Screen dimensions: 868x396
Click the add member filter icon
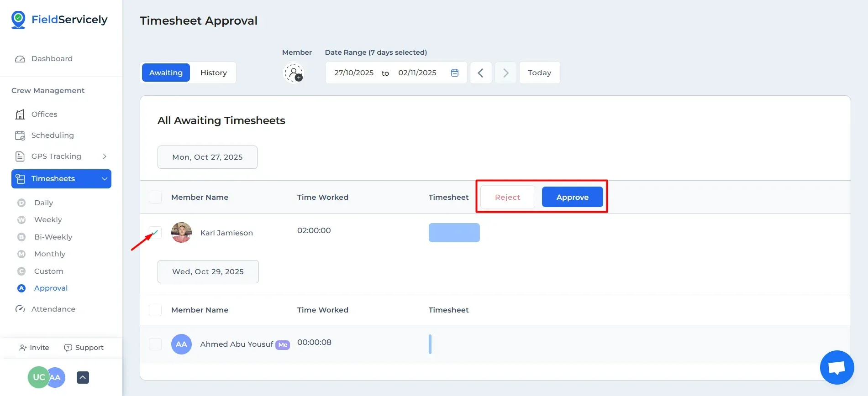294,73
